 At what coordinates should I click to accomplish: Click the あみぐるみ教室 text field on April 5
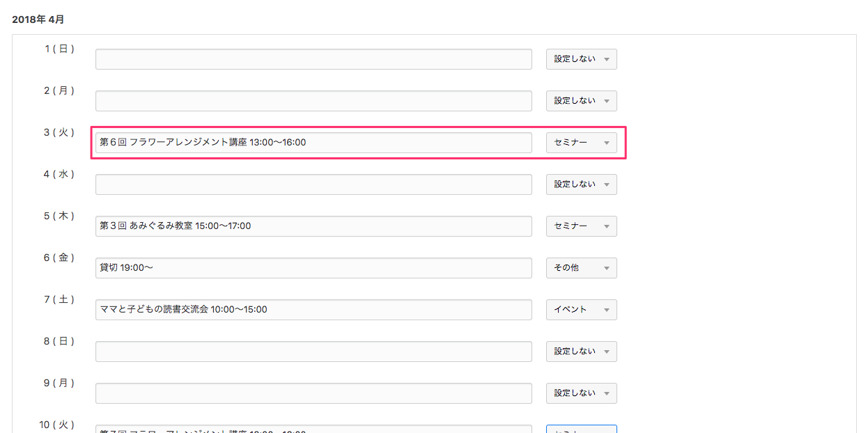[313, 226]
